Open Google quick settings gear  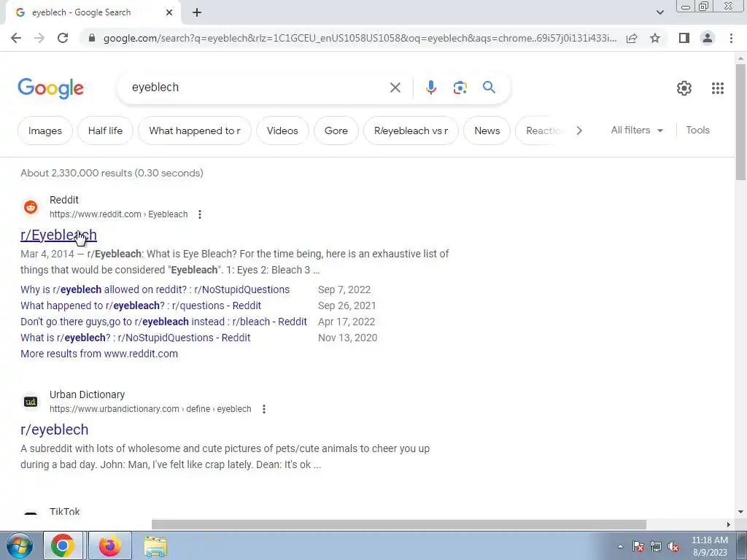pos(684,88)
